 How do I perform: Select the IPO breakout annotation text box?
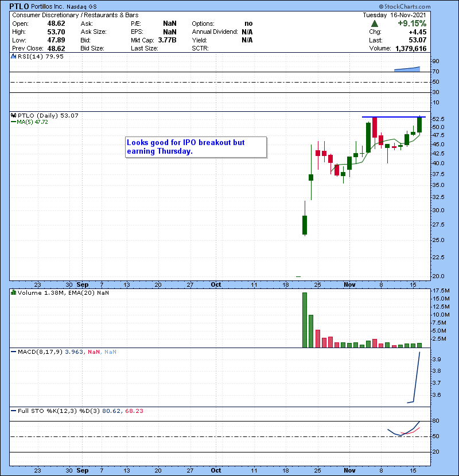click(196, 147)
